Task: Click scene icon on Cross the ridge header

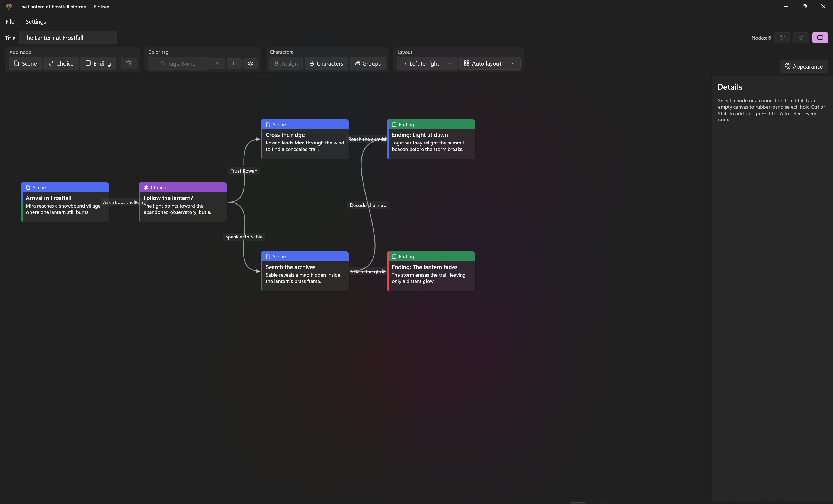Action: pos(268,125)
